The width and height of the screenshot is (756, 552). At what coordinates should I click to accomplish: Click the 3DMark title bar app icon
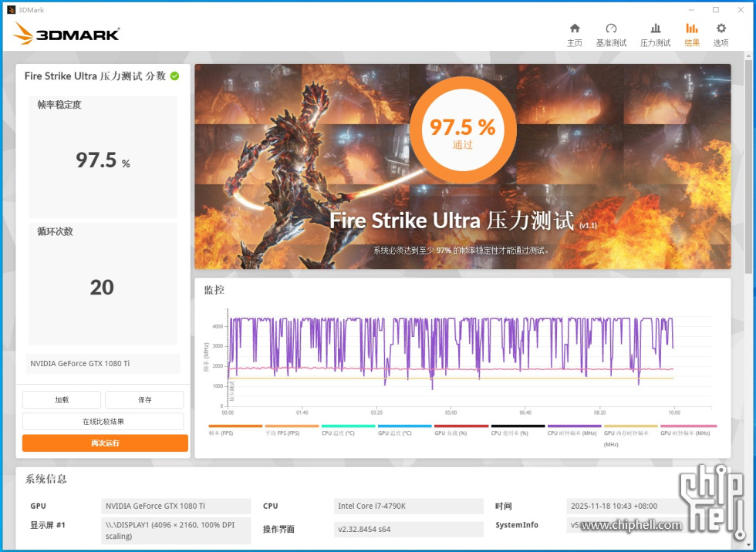[8, 9]
